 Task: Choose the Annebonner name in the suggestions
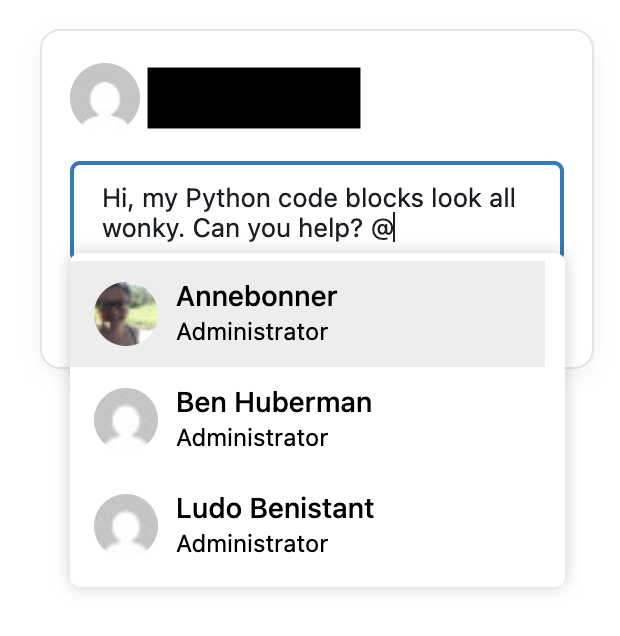[257, 297]
